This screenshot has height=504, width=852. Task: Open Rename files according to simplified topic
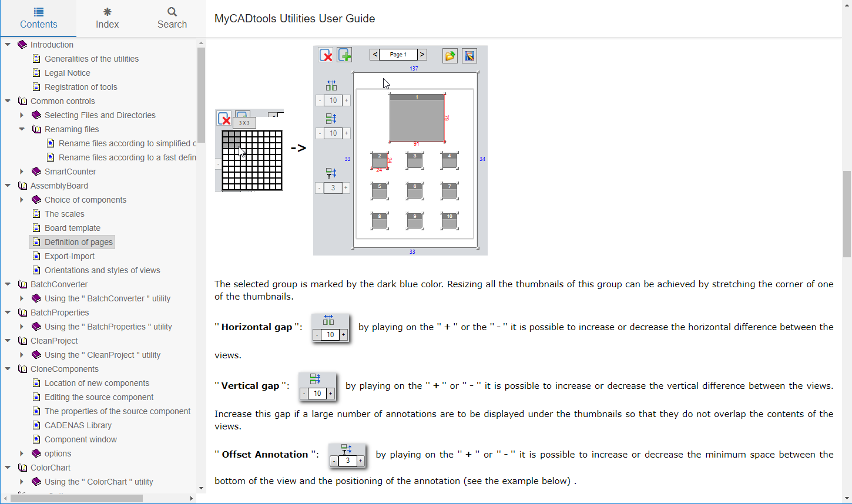pyautogui.click(x=128, y=143)
